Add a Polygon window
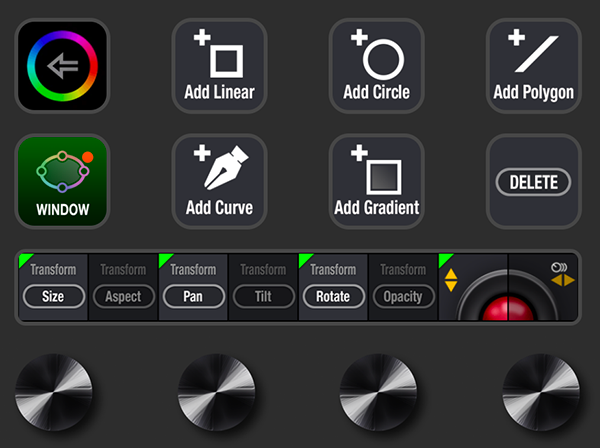Viewport: 600px width, 448px height. pos(533,66)
